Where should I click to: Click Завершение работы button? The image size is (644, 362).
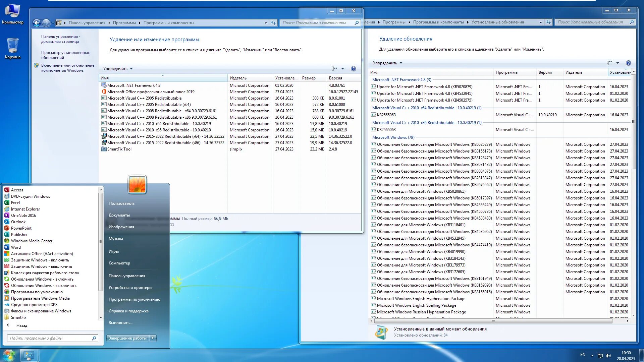127,338
